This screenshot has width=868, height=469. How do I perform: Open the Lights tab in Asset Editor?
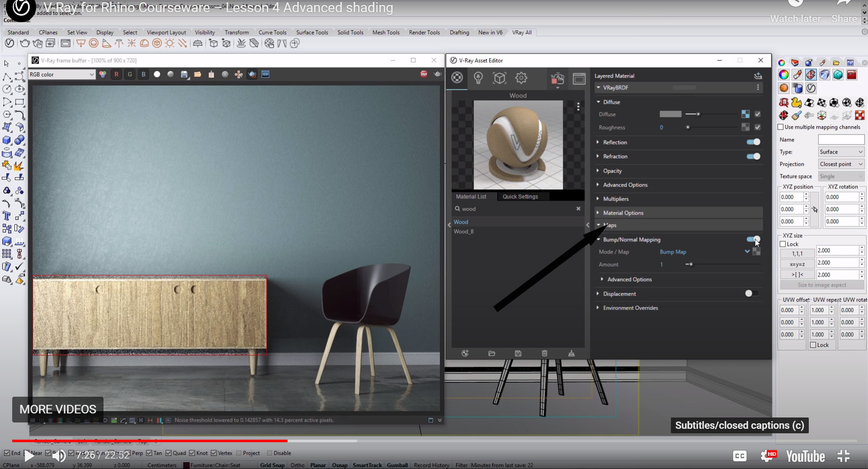[478, 78]
